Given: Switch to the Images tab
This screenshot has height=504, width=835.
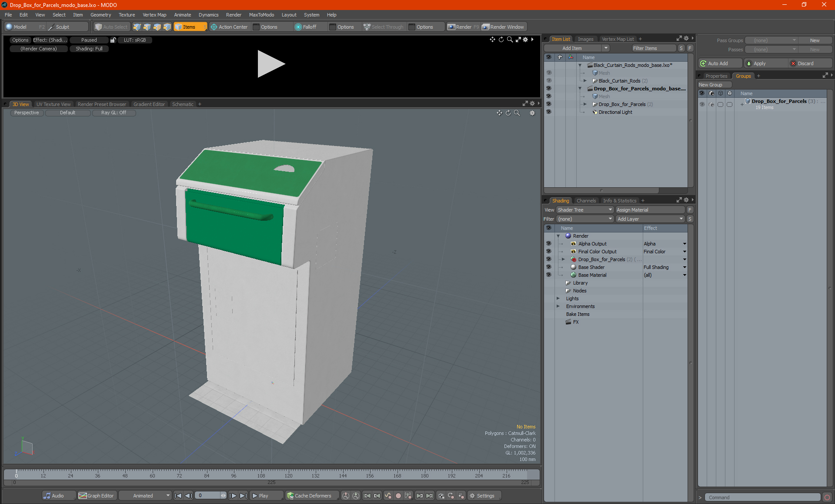Looking at the screenshot, I should pyautogui.click(x=585, y=39).
